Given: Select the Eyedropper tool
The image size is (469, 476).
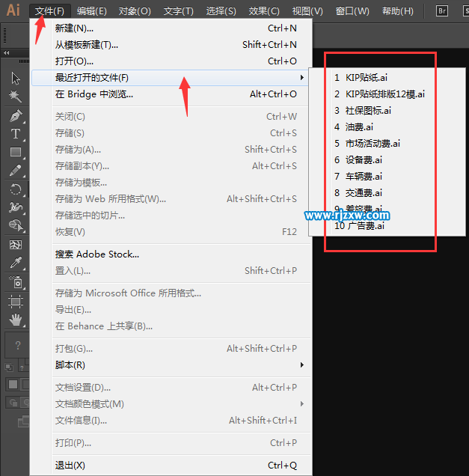Looking at the screenshot, I should pyautogui.click(x=16, y=263).
